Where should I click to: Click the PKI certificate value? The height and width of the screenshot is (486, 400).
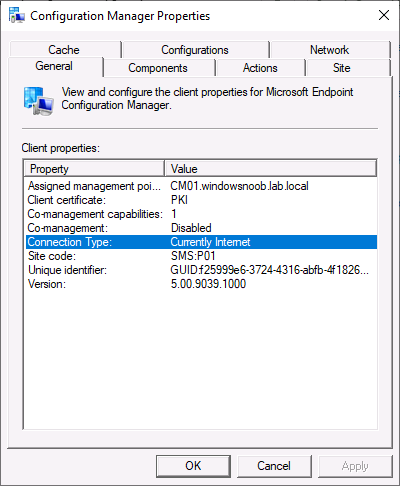point(179,200)
